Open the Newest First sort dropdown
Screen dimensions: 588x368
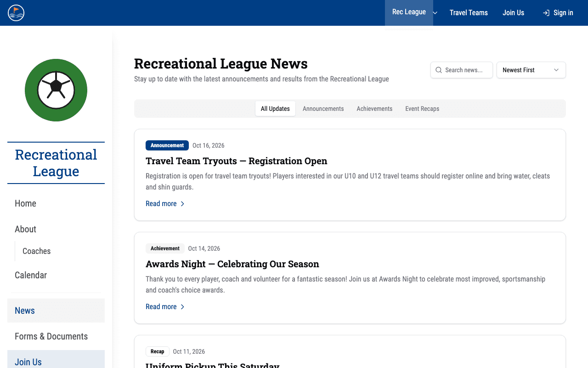(x=531, y=70)
